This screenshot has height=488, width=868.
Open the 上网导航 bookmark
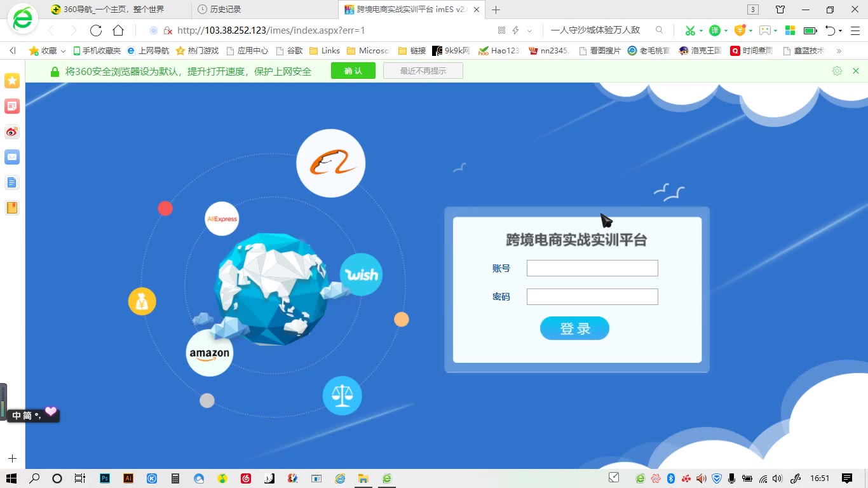coord(148,51)
